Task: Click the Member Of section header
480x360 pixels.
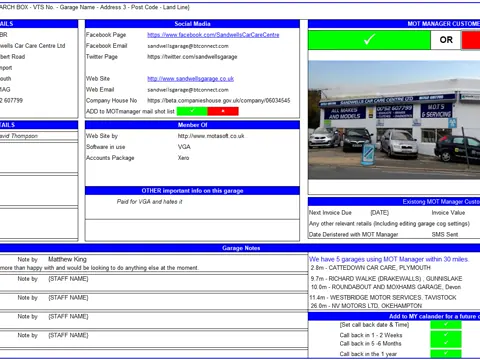Action: (x=192, y=125)
